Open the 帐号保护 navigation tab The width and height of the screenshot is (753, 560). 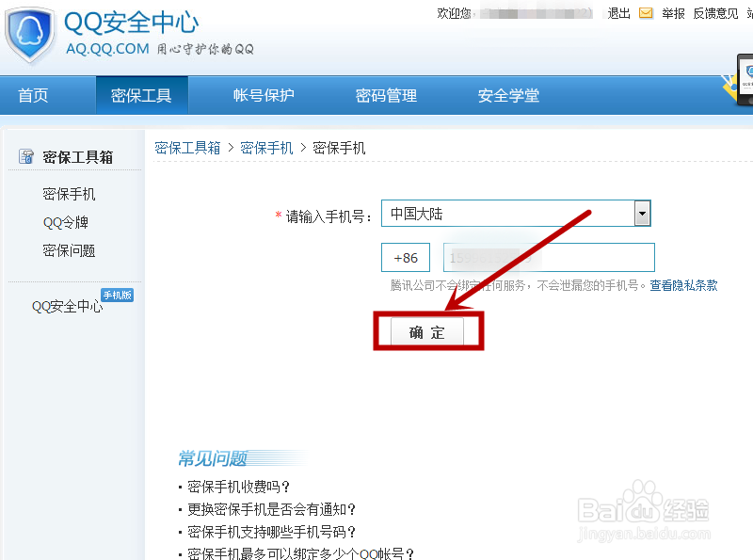pos(264,95)
